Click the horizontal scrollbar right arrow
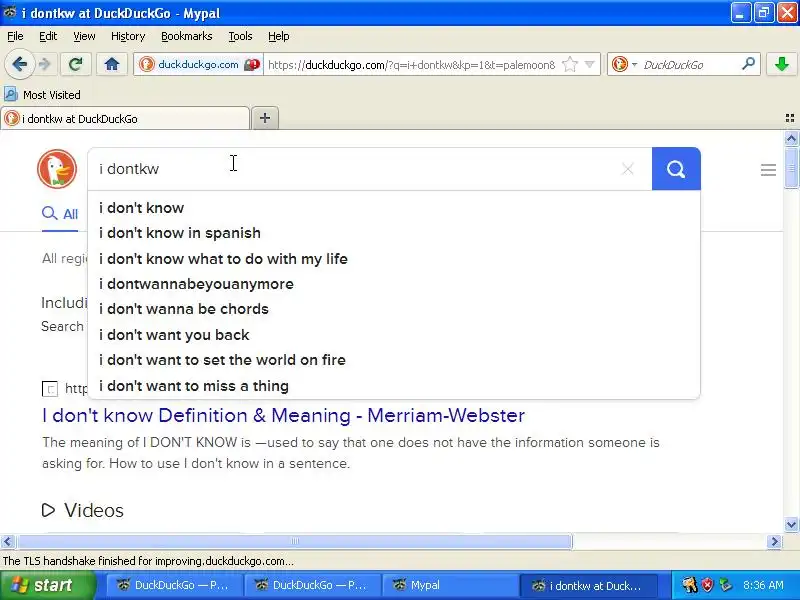 click(774, 541)
